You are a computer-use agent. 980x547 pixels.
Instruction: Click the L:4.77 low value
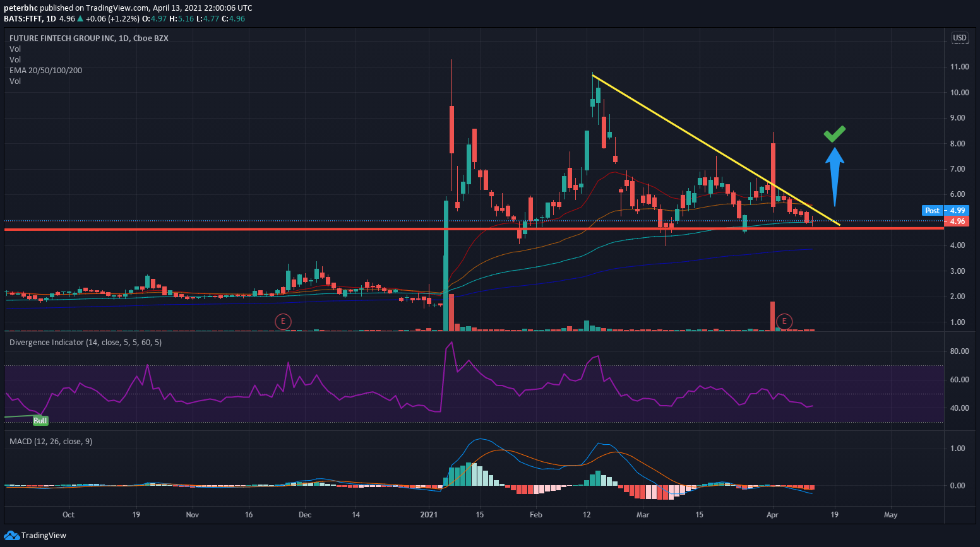[x=208, y=19]
